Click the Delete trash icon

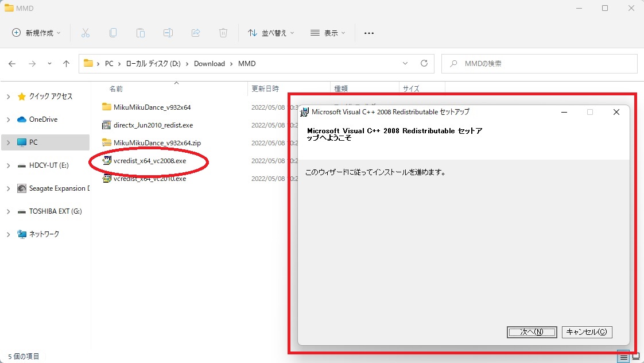(x=223, y=33)
